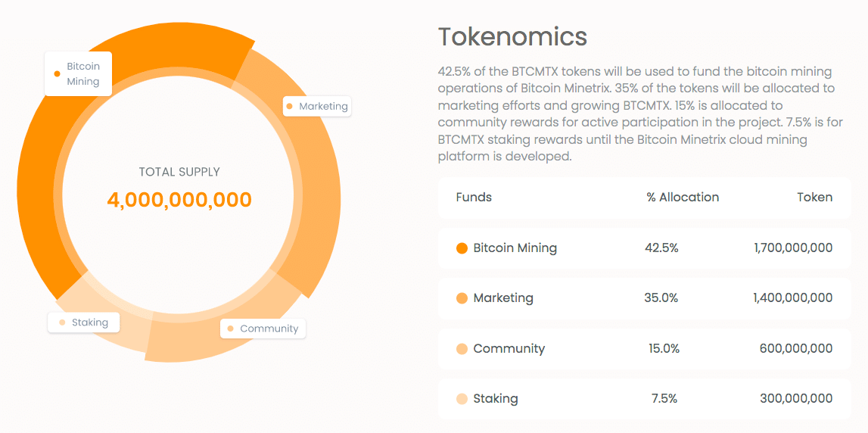Click the 1,700,000,000 token amount

[793, 248]
